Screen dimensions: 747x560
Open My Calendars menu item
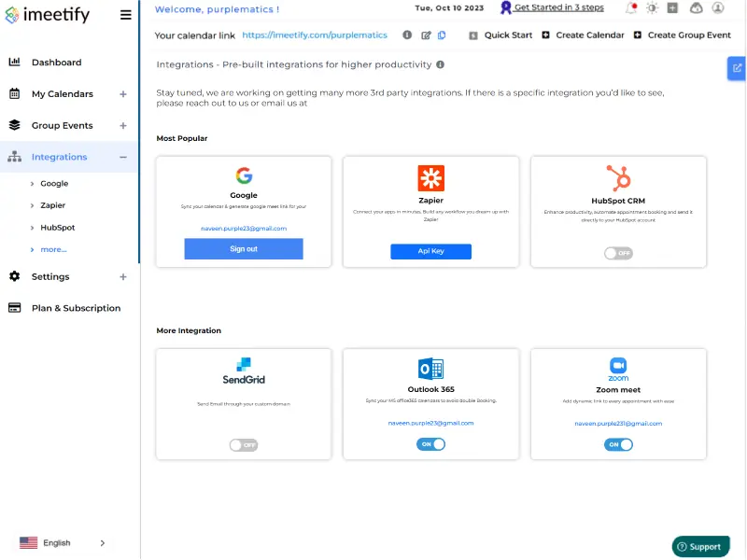pos(63,94)
